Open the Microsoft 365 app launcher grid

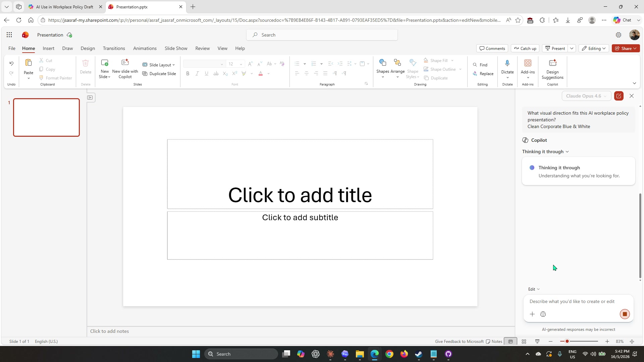tap(9, 35)
